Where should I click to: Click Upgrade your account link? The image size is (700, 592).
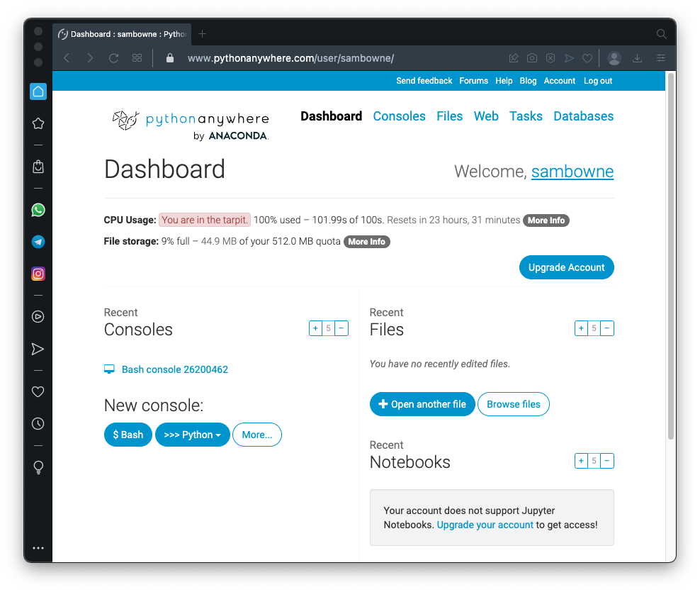485,525
